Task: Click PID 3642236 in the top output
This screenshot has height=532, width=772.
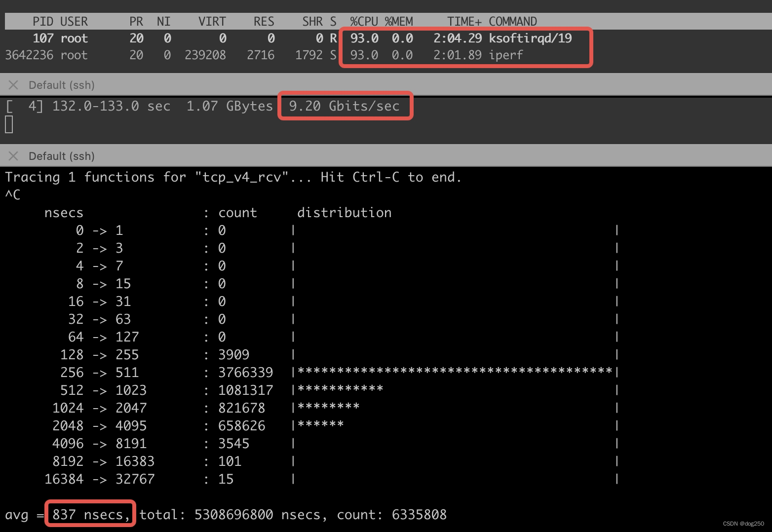Action: click(x=29, y=55)
